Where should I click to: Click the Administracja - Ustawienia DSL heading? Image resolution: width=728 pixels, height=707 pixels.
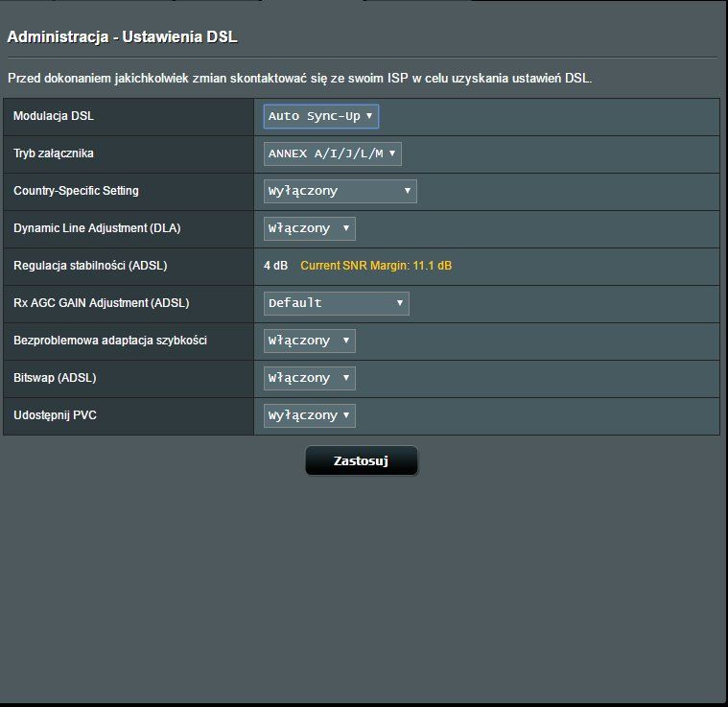tap(122, 37)
